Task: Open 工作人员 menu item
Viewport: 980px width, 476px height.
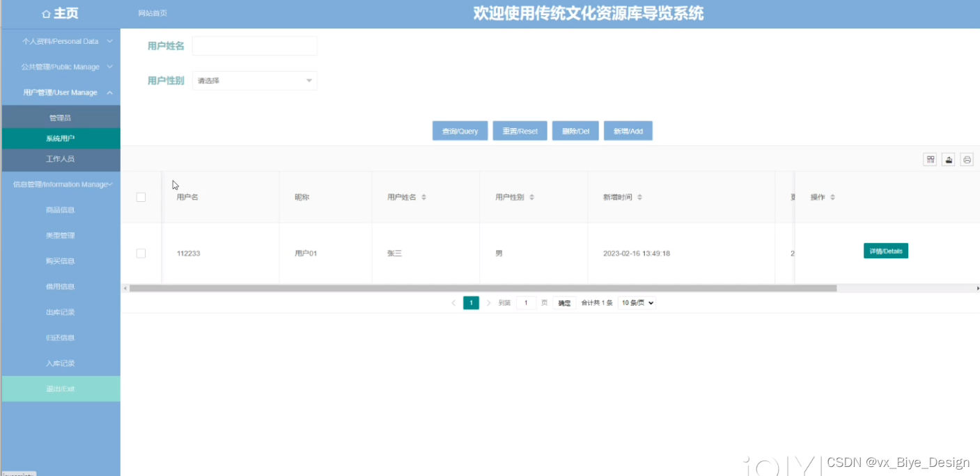Action: [60, 159]
